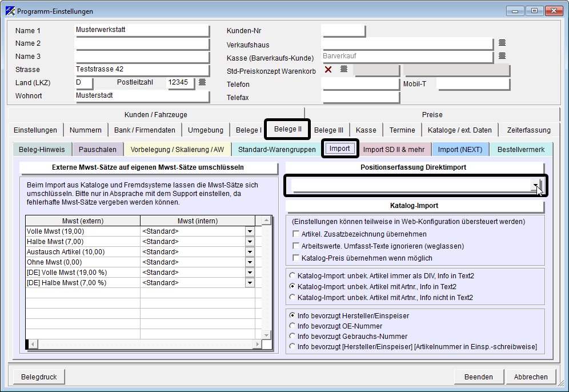This screenshot has height=392, width=569.
Task: Choose Info bevorzugt Gebrauchs-Nummer
Action: click(292, 336)
